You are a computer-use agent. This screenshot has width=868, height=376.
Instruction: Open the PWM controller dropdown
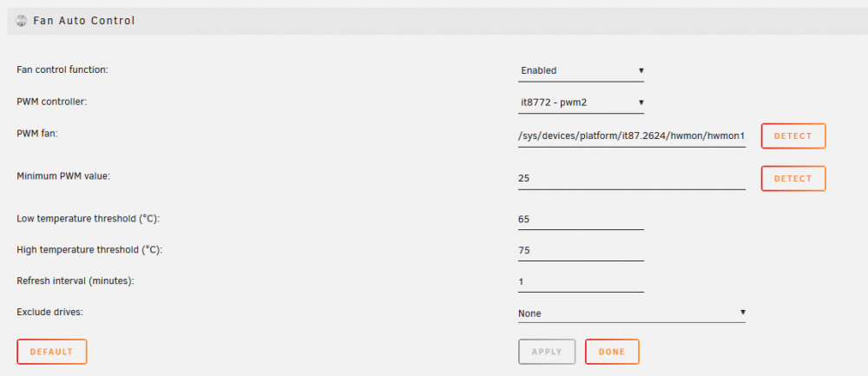(581, 102)
